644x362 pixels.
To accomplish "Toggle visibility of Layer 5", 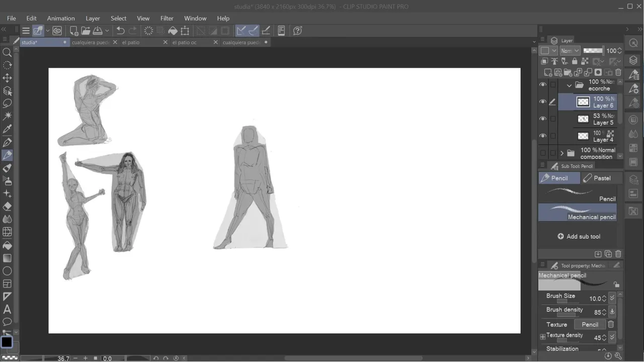I will coord(542,119).
